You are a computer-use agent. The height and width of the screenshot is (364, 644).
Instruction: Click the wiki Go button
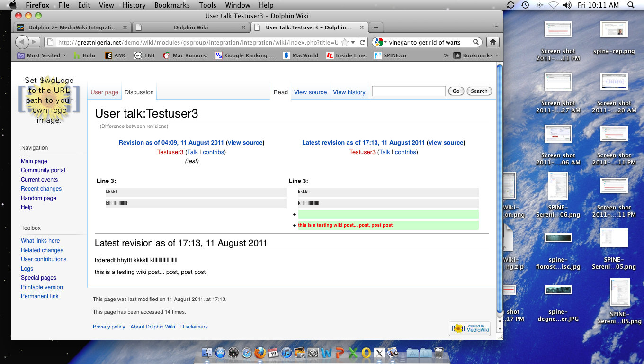click(456, 91)
